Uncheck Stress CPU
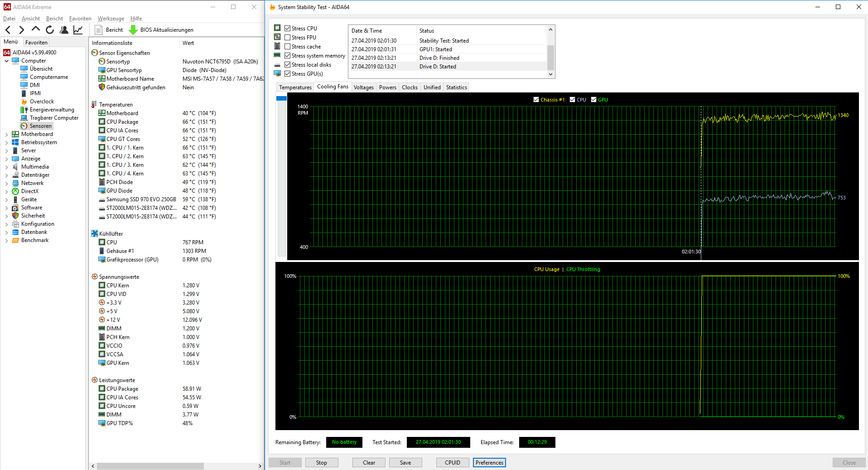The width and height of the screenshot is (868, 470). click(x=287, y=29)
